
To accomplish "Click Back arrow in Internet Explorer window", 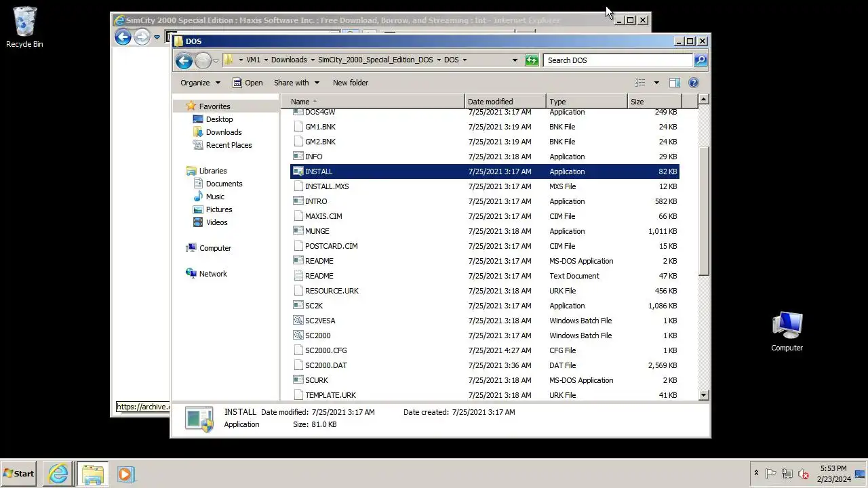I will [x=123, y=37].
